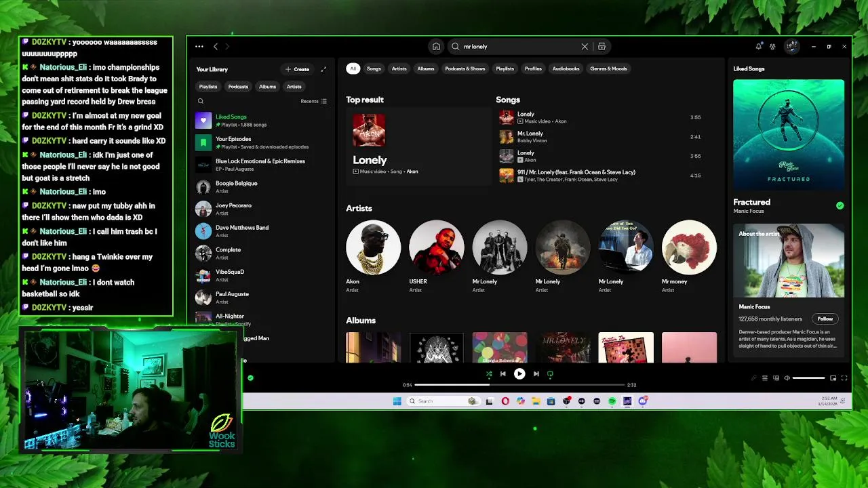
Task: Open Spotify icon in the taskbar
Action: coord(612,401)
